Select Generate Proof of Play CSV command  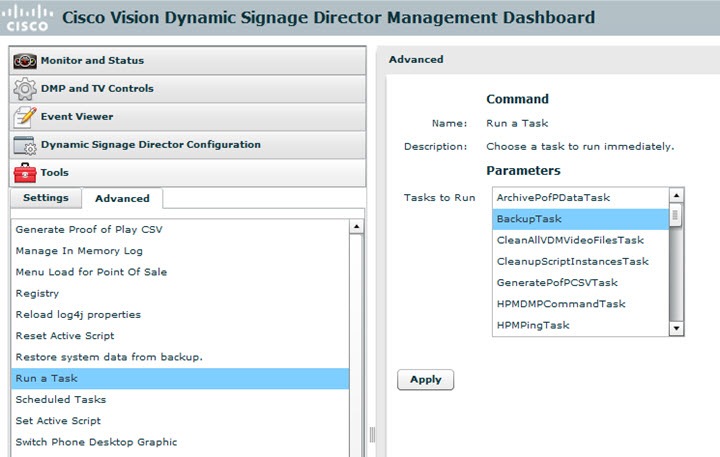coord(89,230)
